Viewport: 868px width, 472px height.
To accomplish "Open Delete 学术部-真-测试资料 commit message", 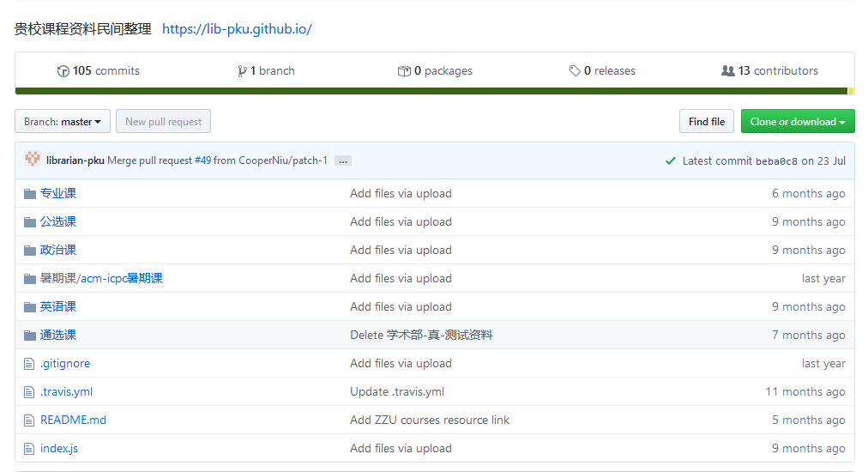I will click(x=421, y=336).
